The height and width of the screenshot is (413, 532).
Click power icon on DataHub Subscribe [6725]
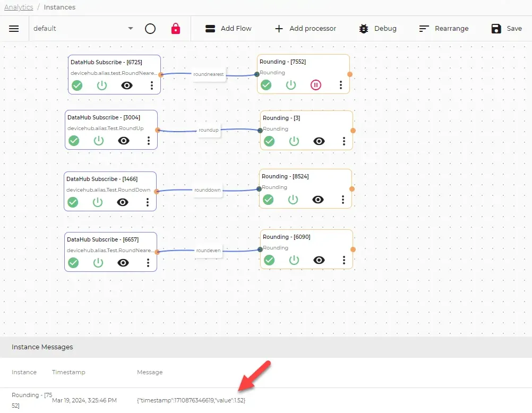click(102, 85)
